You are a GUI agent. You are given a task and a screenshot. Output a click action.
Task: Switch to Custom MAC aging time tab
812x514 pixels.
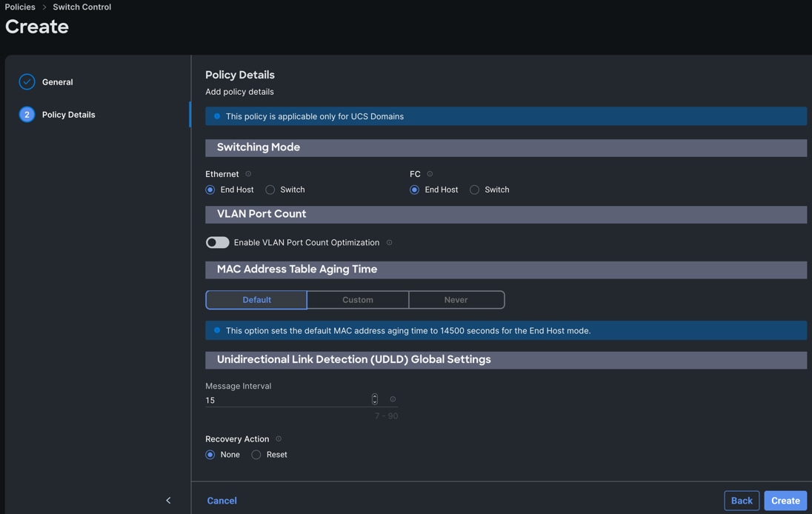pos(358,300)
